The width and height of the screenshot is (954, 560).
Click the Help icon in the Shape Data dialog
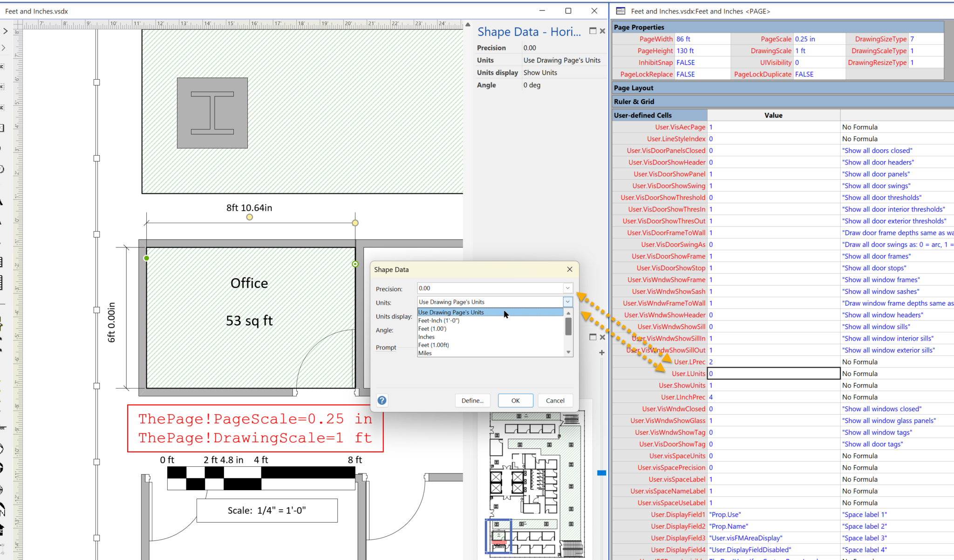[382, 400]
